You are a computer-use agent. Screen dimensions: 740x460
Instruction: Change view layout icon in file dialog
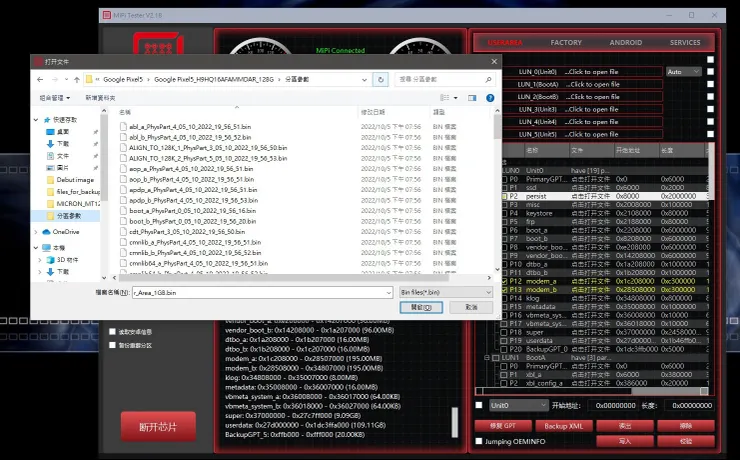(445, 98)
